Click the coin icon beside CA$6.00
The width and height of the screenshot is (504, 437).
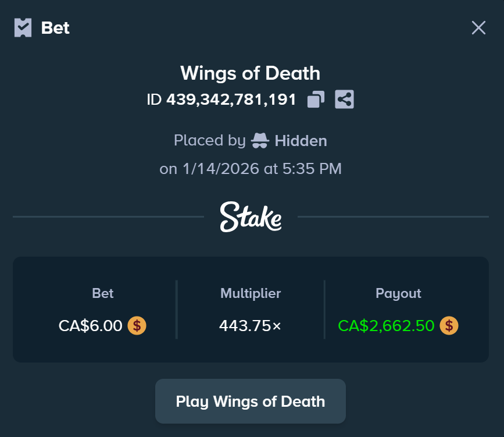click(x=137, y=325)
